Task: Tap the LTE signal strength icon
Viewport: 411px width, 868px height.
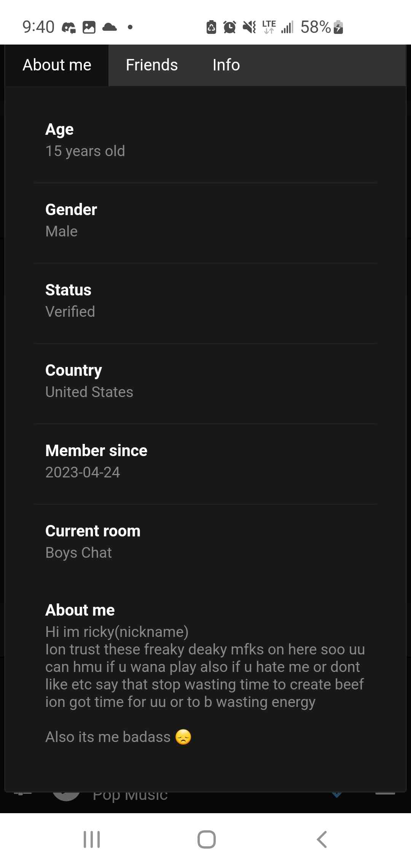Action: (287, 27)
